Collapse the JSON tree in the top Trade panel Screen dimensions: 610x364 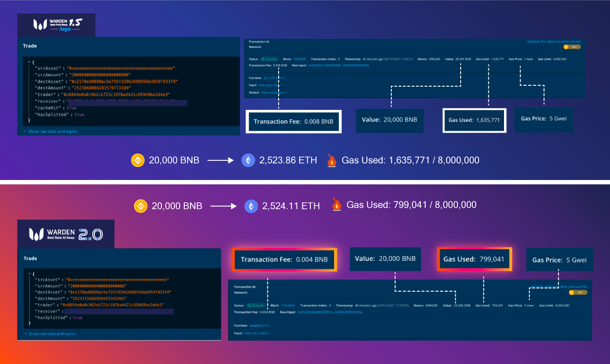click(29, 62)
